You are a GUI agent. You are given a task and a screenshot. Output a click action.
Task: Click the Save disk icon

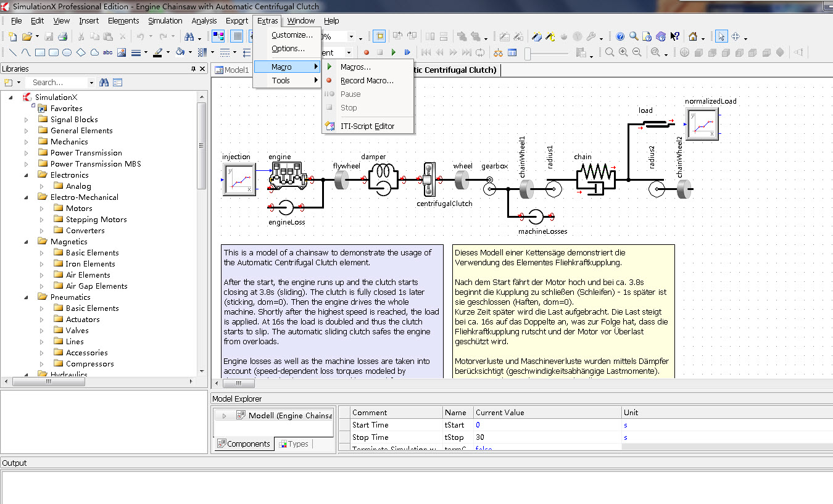pyautogui.click(x=48, y=37)
